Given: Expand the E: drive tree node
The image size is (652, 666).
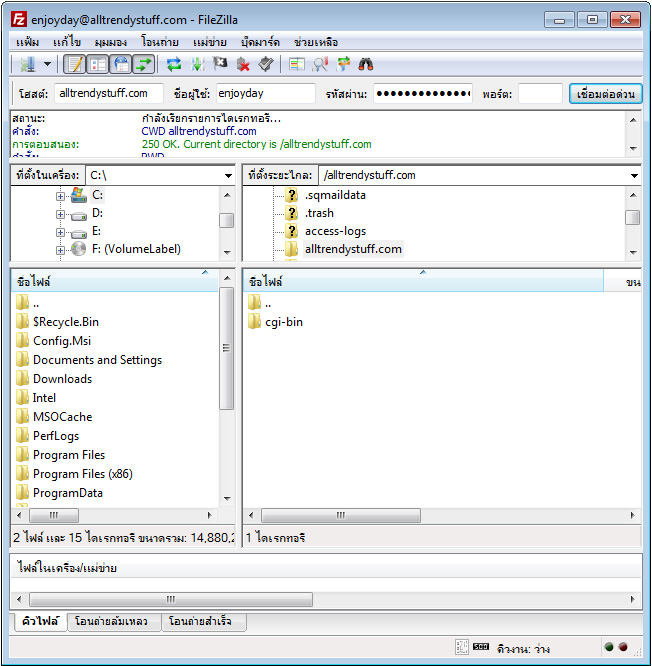Looking at the screenshot, I should [x=60, y=232].
